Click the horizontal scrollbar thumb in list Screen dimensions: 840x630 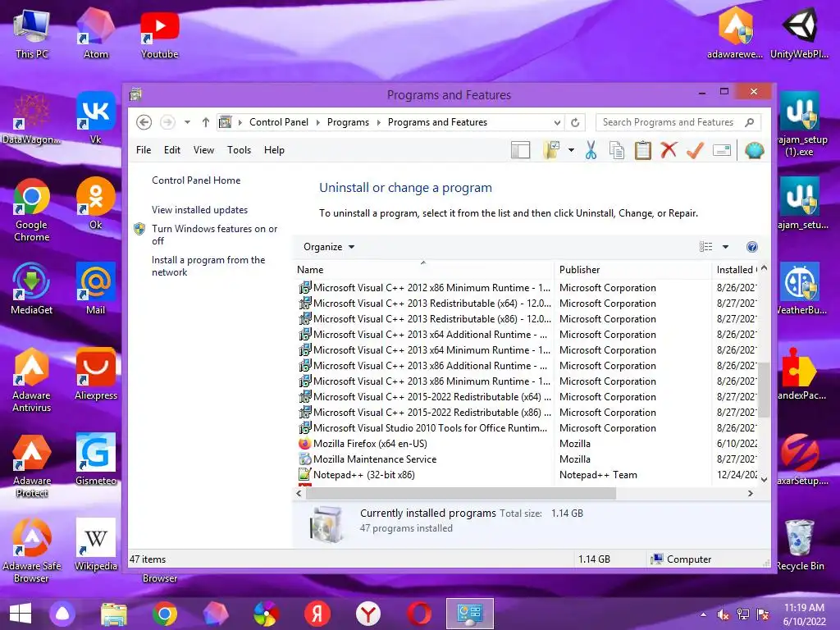pyautogui.click(x=461, y=493)
